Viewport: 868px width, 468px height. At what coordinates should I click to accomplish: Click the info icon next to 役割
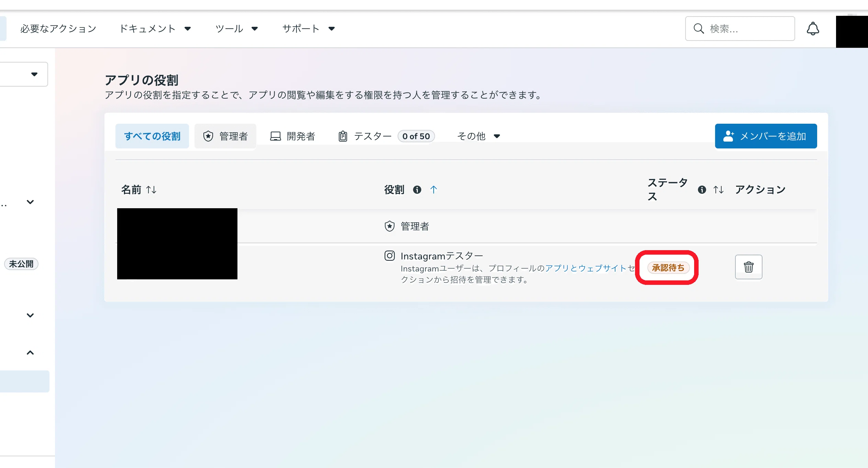[x=417, y=190]
